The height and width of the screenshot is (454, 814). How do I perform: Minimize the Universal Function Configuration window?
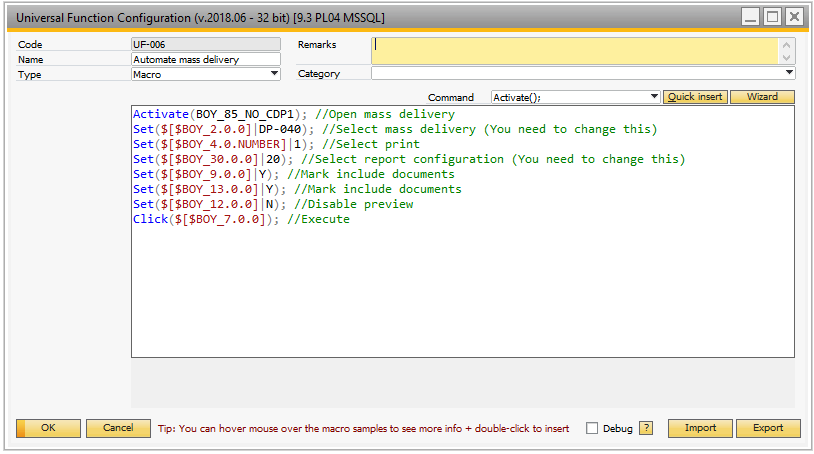click(x=750, y=17)
